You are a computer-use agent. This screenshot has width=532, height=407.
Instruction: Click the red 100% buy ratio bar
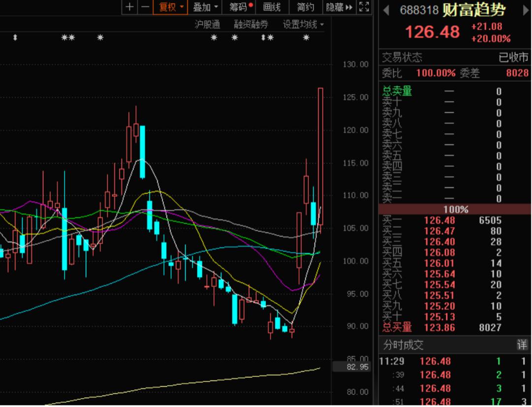tap(455, 209)
